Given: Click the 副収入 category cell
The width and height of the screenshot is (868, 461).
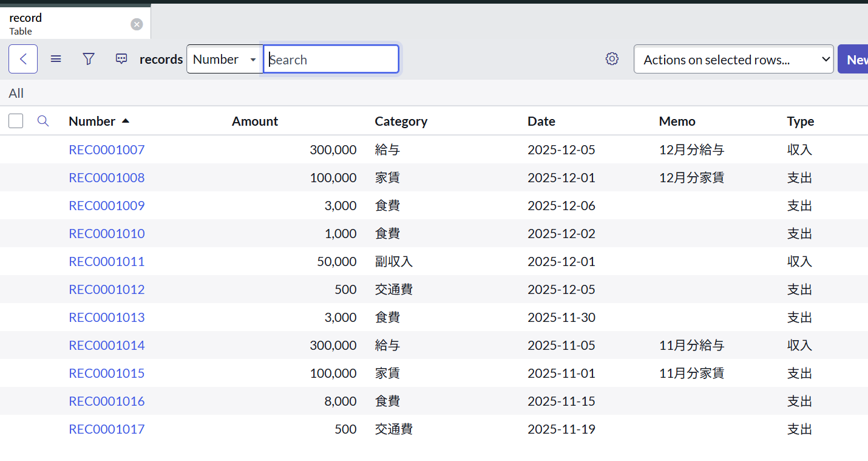Looking at the screenshot, I should (394, 261).
